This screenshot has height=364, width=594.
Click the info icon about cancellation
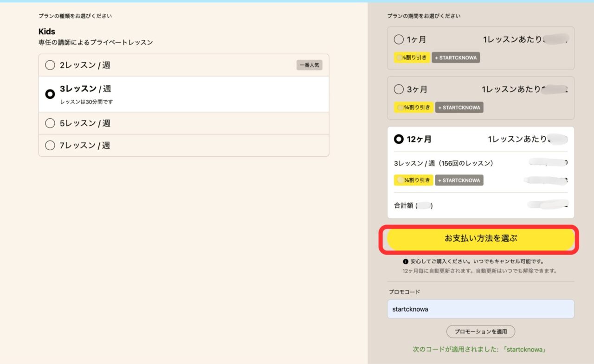click(405, 261)
